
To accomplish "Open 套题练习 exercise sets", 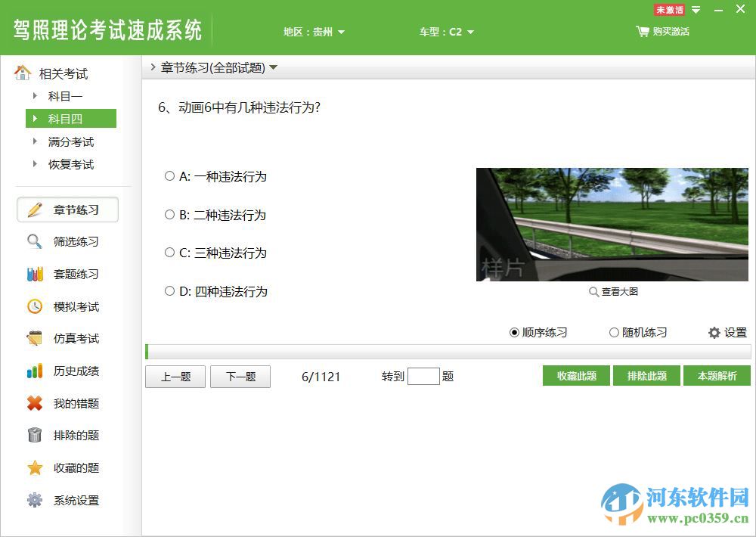I will (67, 275).
